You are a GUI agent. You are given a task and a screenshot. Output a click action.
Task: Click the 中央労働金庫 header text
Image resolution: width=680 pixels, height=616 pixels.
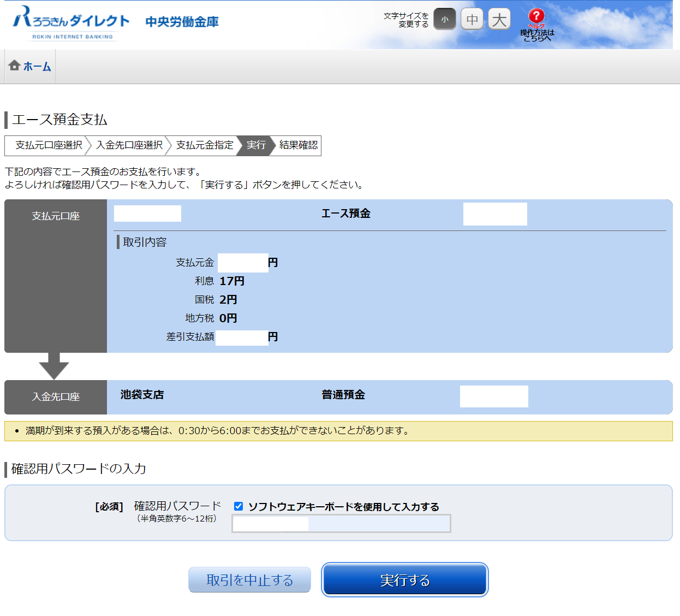tap(182, 22)
